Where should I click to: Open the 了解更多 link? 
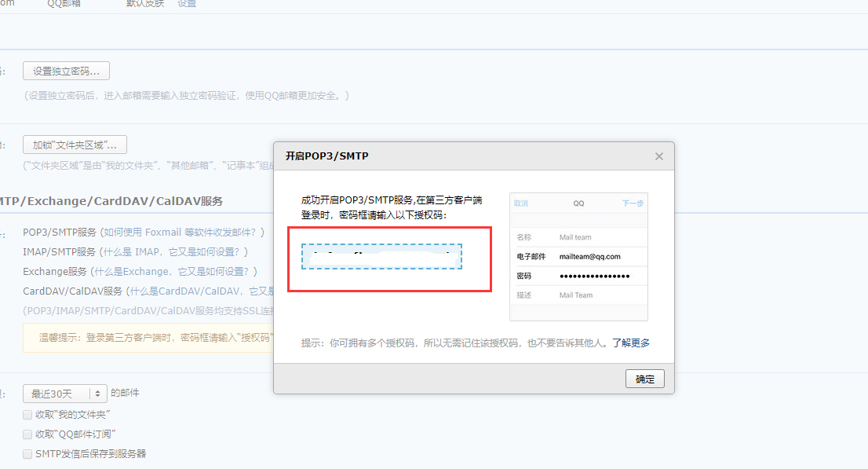pyautogui.click(x=631, y=343)
